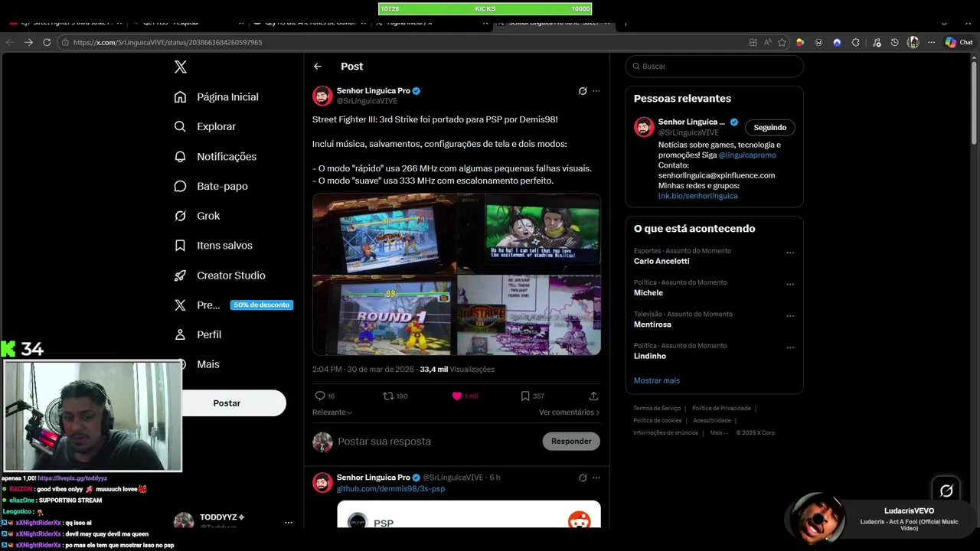This screenshot has width=980, height=551.
Task: Open the more options menu of main post
Action: [596, 91]
